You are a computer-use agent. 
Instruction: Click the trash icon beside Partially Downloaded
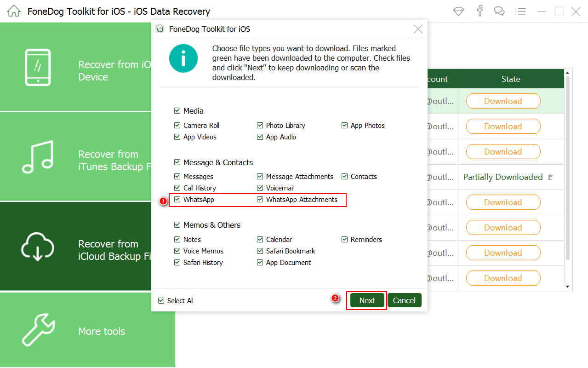550,178
